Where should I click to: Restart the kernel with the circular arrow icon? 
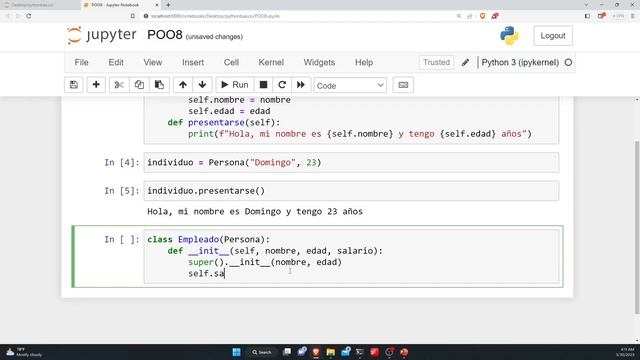coord(282,85)
